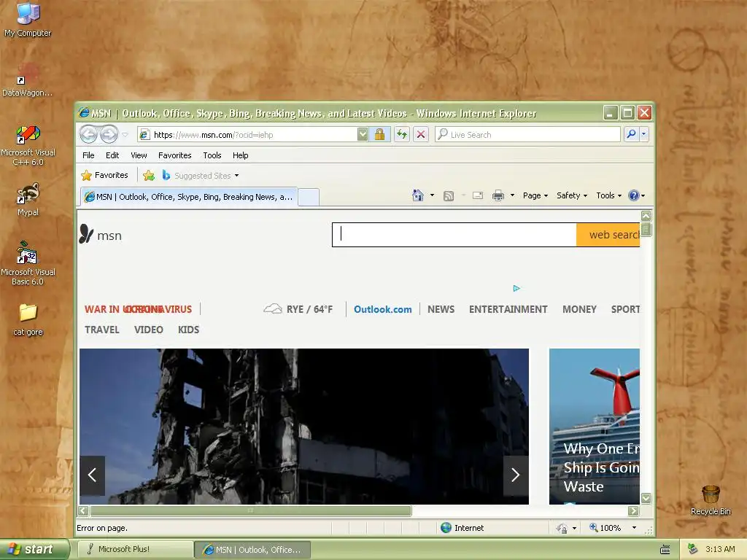
Task: Open the search provider dropdown
Action: [643, 135]
